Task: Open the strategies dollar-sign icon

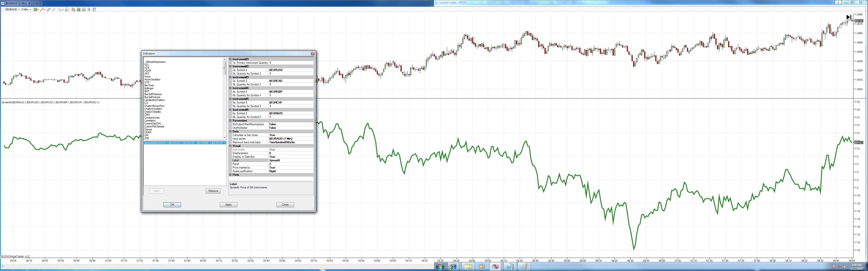Action: point(89,9)
